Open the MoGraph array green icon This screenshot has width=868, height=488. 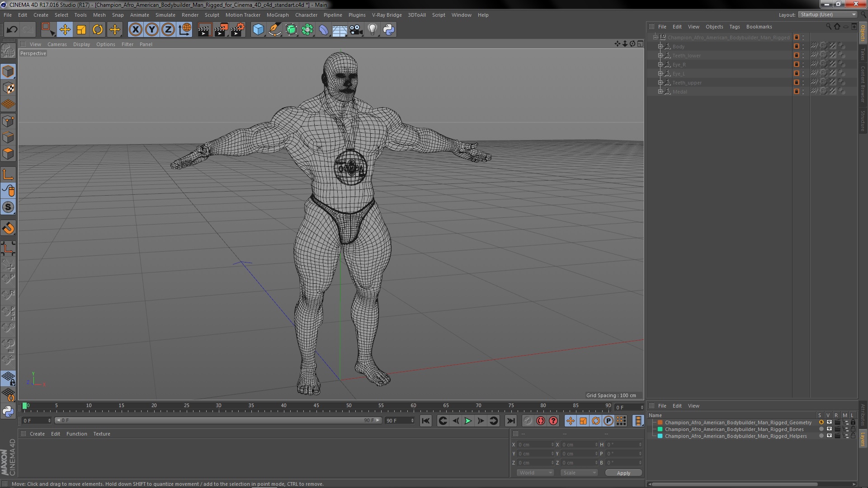(307, 30)
